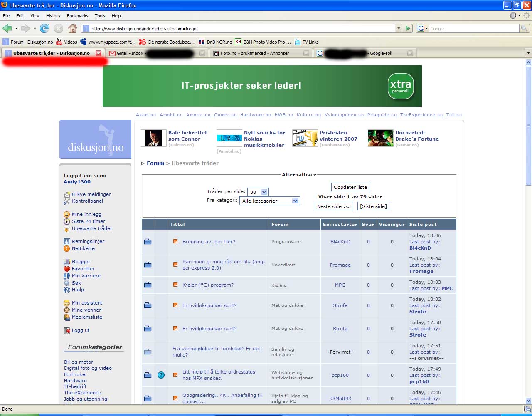Open emnestarter profile Fromage
The width and height of the screenshot is (532, 416).
[340, 265]
